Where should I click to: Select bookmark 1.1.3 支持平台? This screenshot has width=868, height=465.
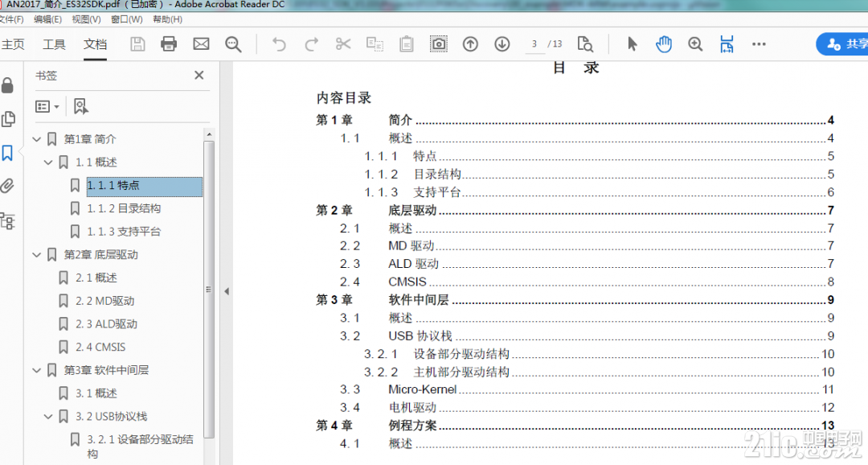point(124,232)
